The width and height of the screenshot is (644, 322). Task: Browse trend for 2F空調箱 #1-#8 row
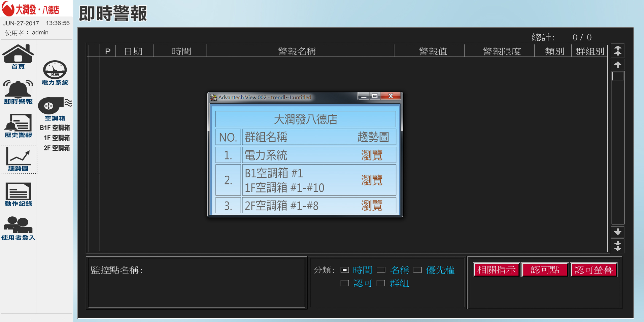(372, 205)
